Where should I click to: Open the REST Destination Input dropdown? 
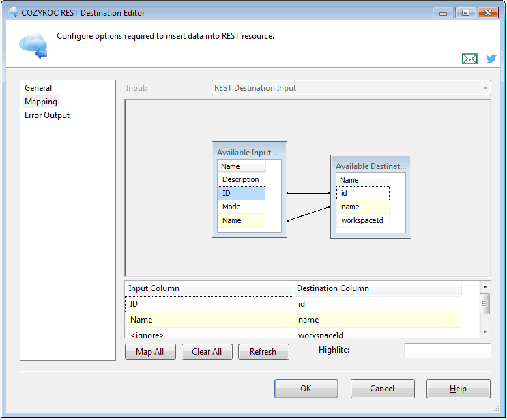[x=351, y=88]
